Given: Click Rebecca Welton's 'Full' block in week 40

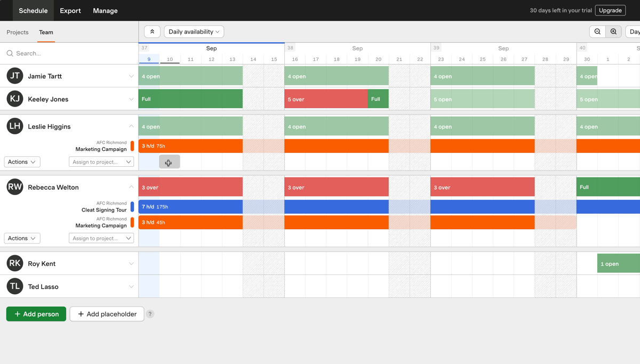Looking at the screenshot, I should tap(608, 187).
